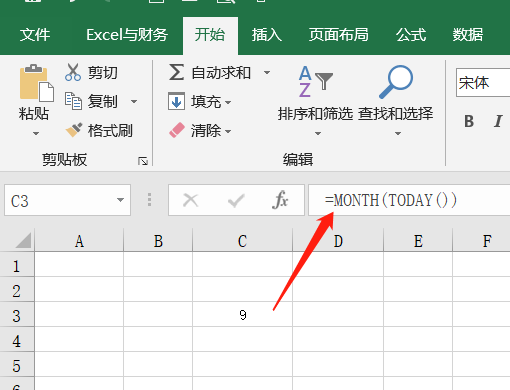Open the Paste dropdown arrow

click(x=36, y=134)
